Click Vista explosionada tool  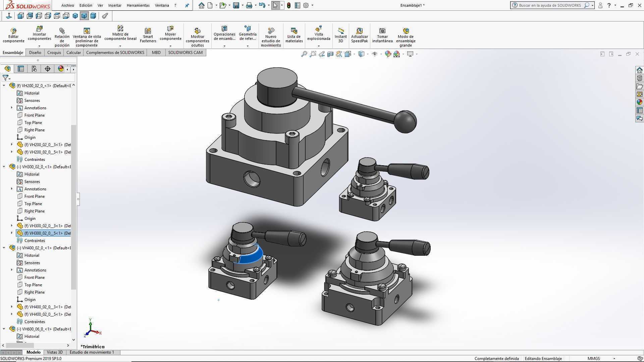point(319,33)
